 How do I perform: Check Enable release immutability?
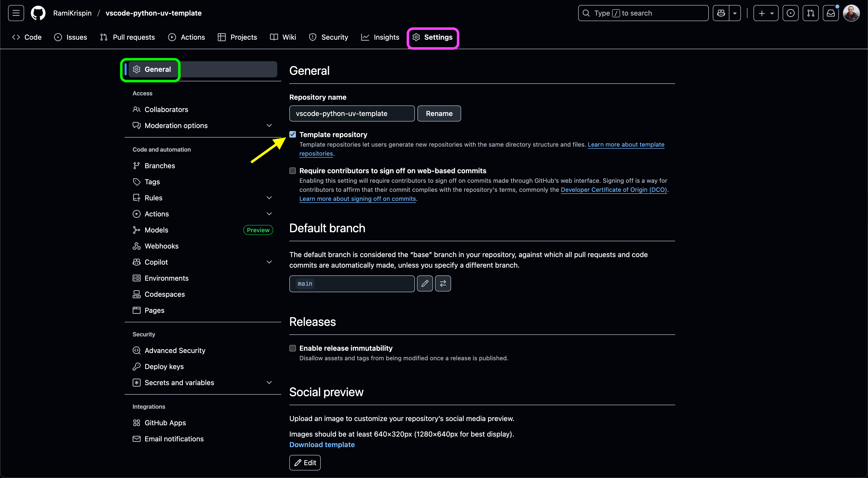click(293, 348)
